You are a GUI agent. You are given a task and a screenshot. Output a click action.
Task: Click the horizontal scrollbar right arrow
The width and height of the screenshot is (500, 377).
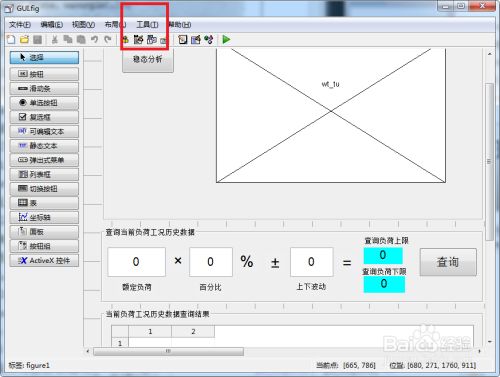(479, 351)
